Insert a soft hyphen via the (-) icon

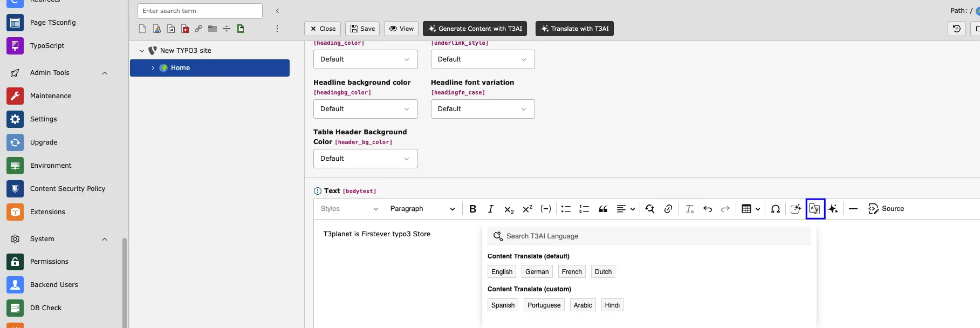pos(546,209)
